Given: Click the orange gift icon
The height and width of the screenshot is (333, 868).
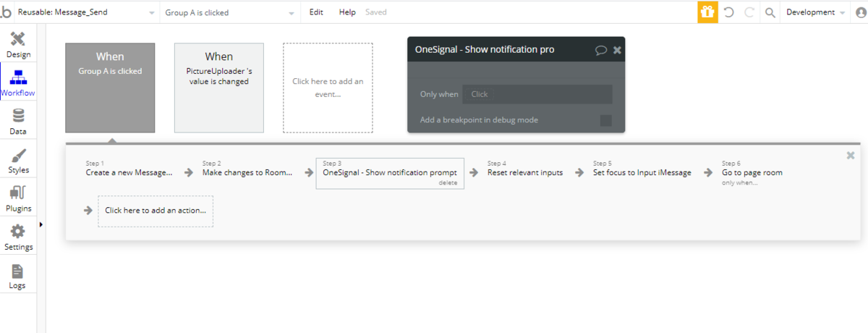Looking at the screenshot, I should point(707,12).
